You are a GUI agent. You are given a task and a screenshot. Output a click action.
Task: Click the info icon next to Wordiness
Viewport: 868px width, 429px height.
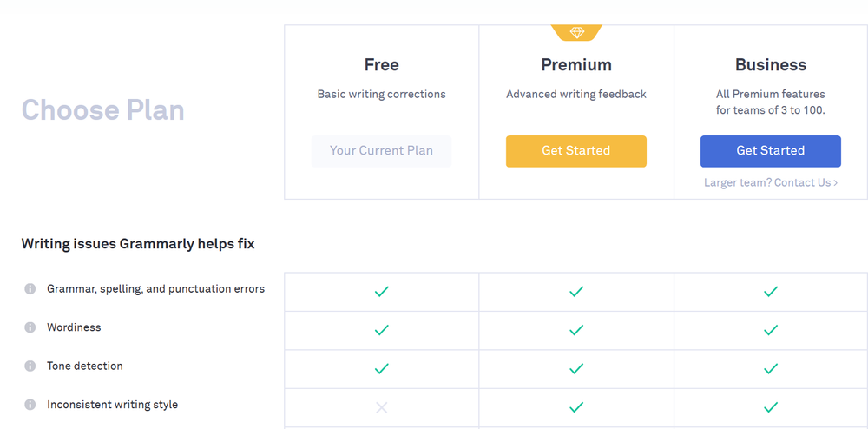(30, 327)
